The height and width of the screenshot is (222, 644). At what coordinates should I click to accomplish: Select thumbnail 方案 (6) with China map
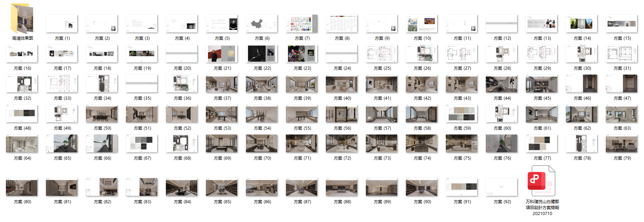click(261, 24)
